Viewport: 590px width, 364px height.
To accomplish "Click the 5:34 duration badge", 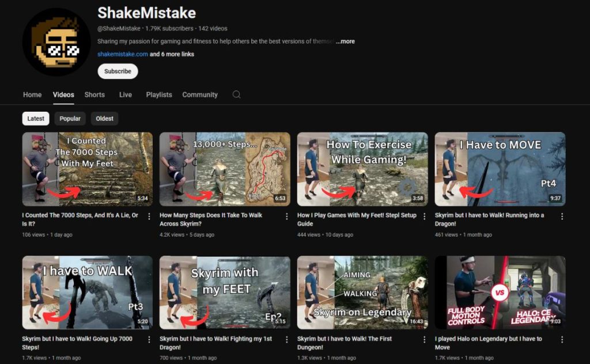I will [x=143, y=198].
